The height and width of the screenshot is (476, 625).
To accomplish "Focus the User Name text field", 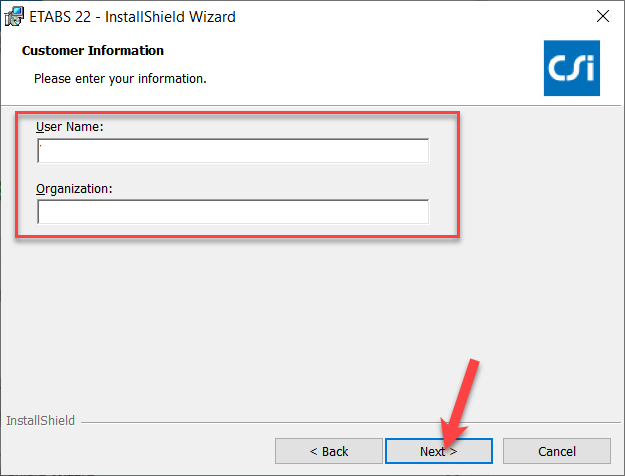I will click(x=233, y=151).
